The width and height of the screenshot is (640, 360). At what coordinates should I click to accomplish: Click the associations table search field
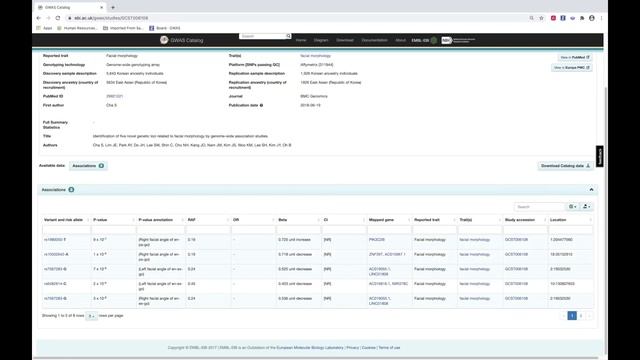tap(539, 207)
